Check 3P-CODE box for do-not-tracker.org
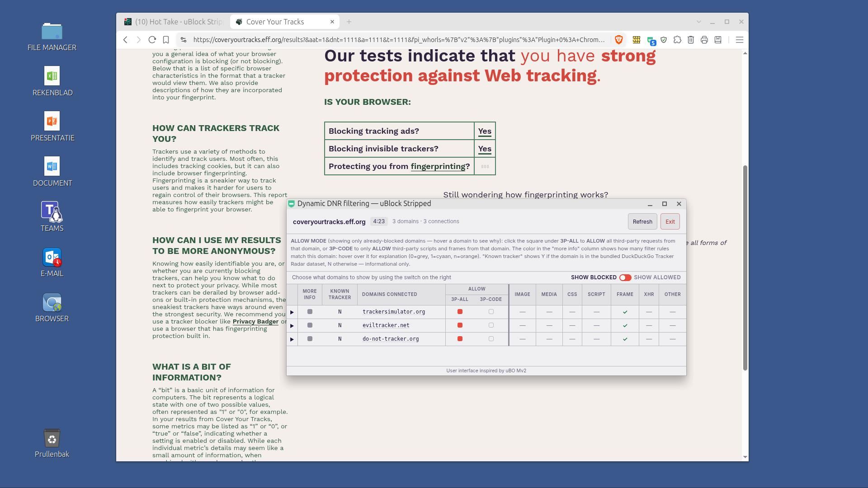This screenshot has height=488, width=868. coord(491,339)
